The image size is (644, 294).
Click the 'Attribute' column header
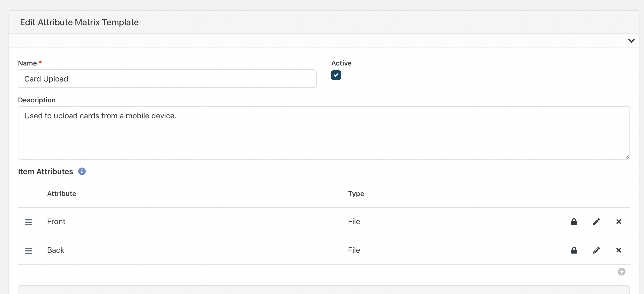[x=62, y=194]
